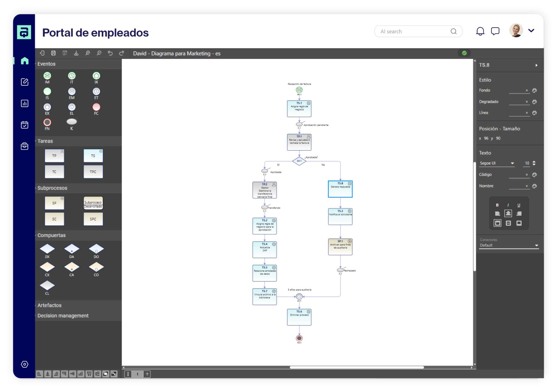
Task: Open the Artefactos category
Action: (x=50, y=305)
